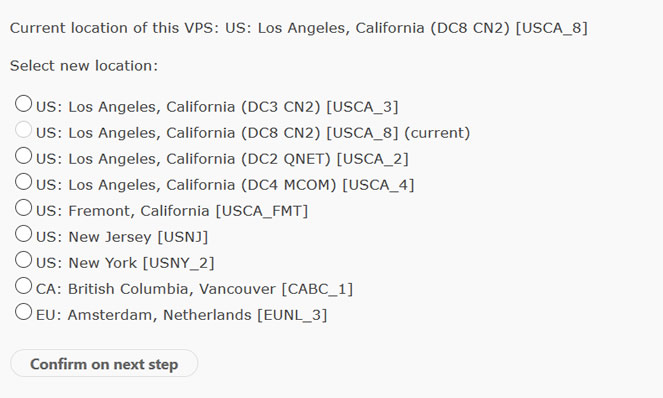The width and height of the screenshot is (663, 398).
Task: Pick the DC4 MCOM USCA_4 radio button
Action: 23,182
